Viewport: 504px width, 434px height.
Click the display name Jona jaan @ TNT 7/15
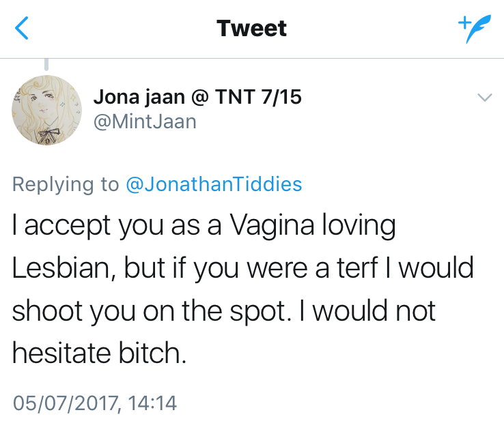197,97
